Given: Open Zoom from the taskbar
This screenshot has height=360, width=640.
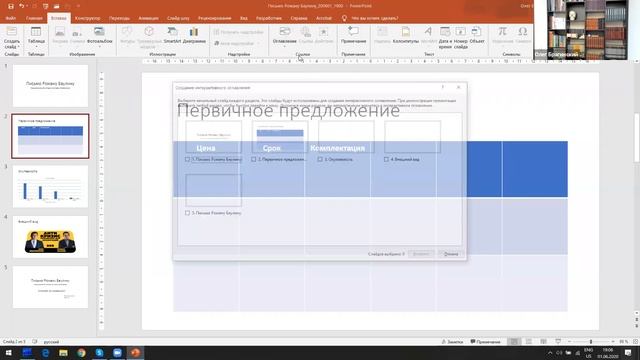Looking at the screenshot, I should pyautogui.click(x=117, y=353).
